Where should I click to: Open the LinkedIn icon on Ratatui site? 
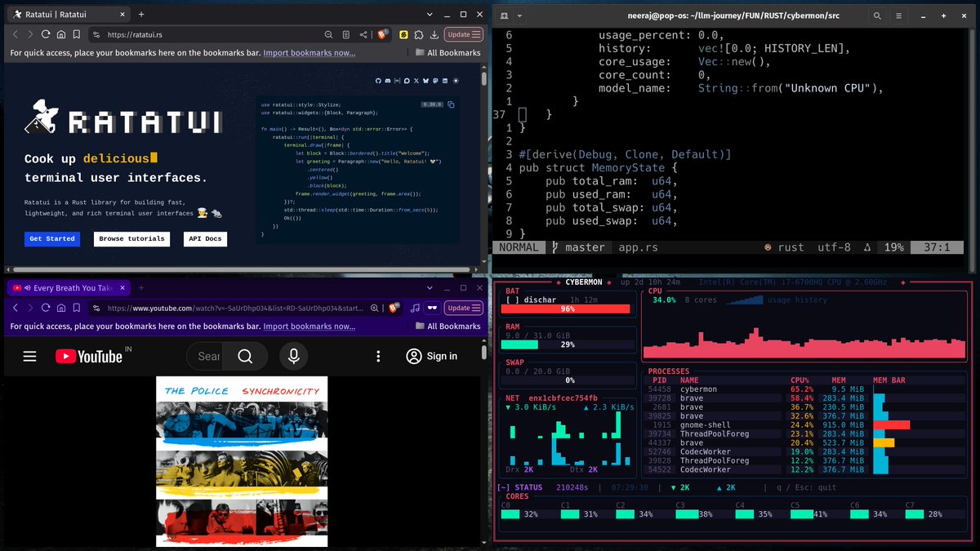pos(445,81)
